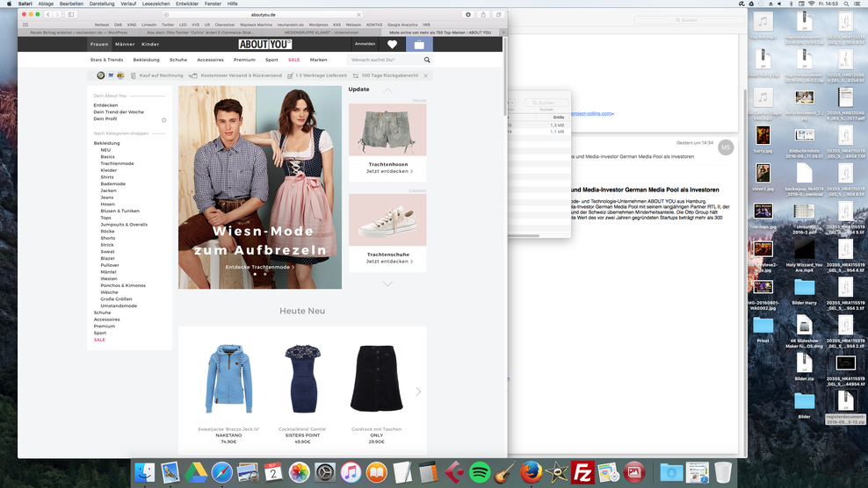Click the Anmelden login button

pos(365,44)
